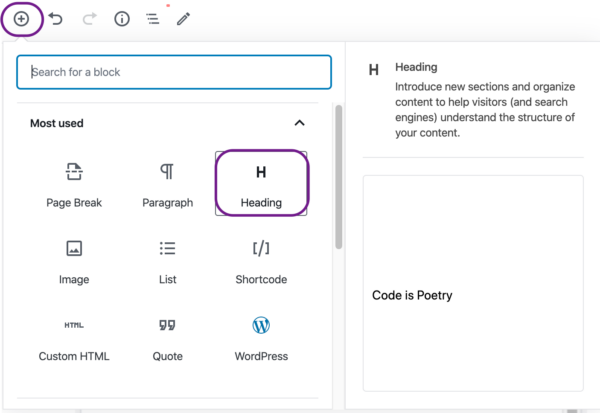Open content structure info icon
The width and height of the screenshot is (600, 413).
click(122, 19)
